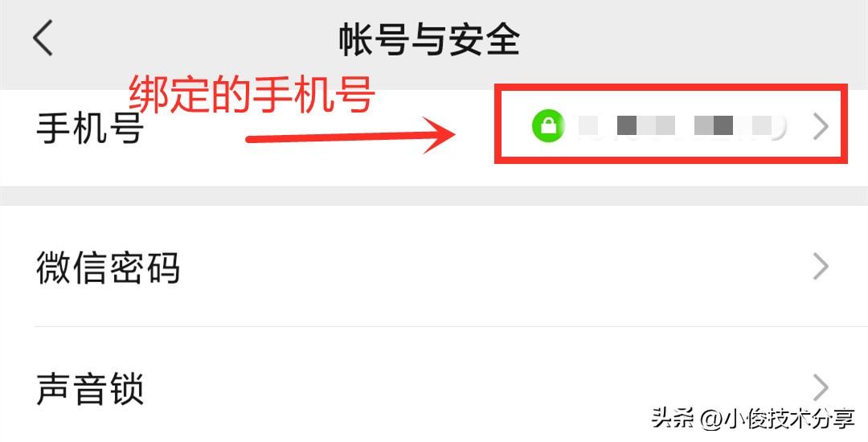Open the 声音锁 setting label
868x442 pixels.
point(90,388)
